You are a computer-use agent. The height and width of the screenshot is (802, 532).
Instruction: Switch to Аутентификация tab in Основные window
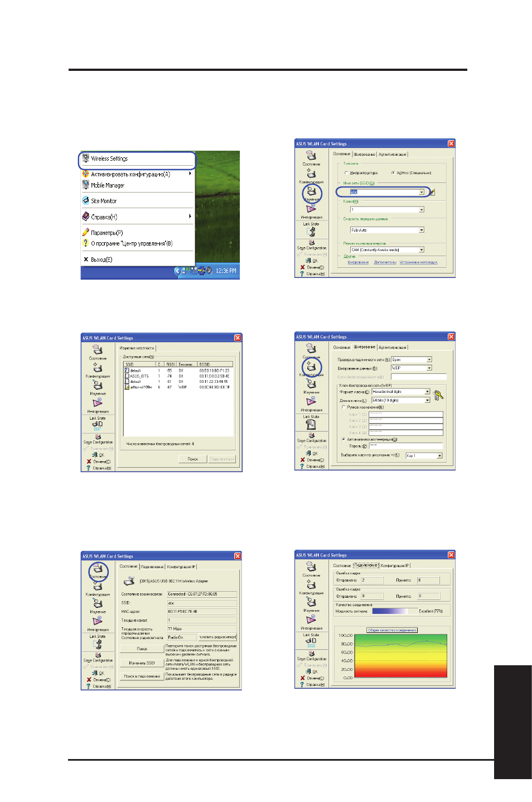(x=393, y=155)
